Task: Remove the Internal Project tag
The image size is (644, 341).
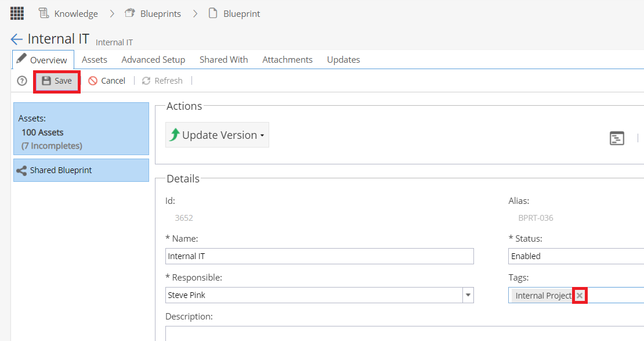Action: click(580, 295)
